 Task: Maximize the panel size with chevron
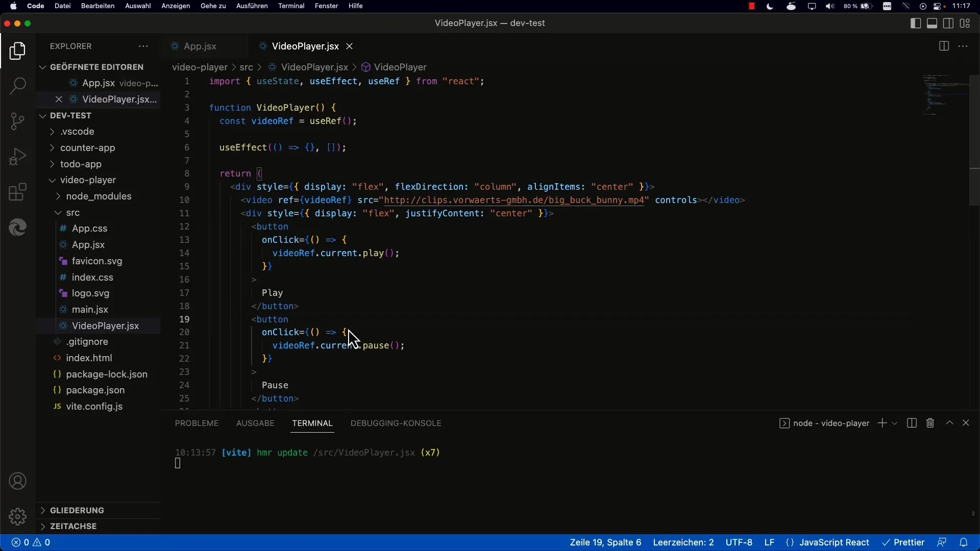[x=949, y=423]
